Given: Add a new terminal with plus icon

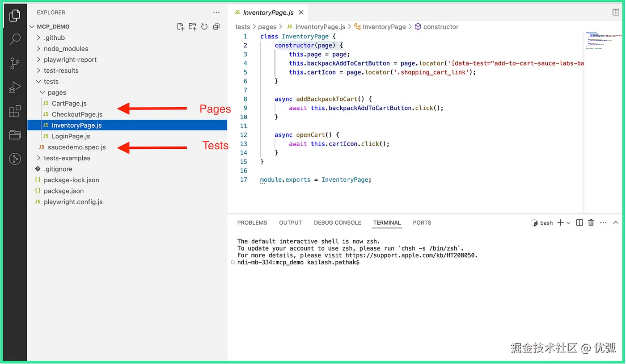Looking at the screenshot, I should [560, 222].
